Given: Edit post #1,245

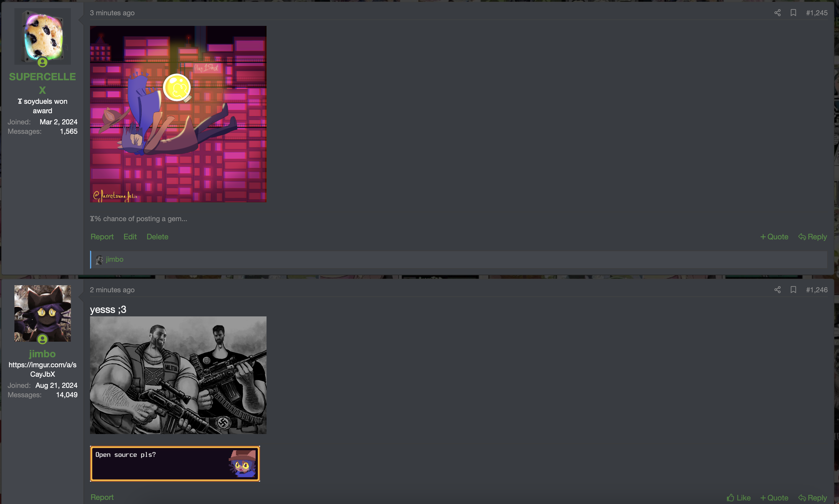Looking at the screenshot, I should [x=130, y=237].
